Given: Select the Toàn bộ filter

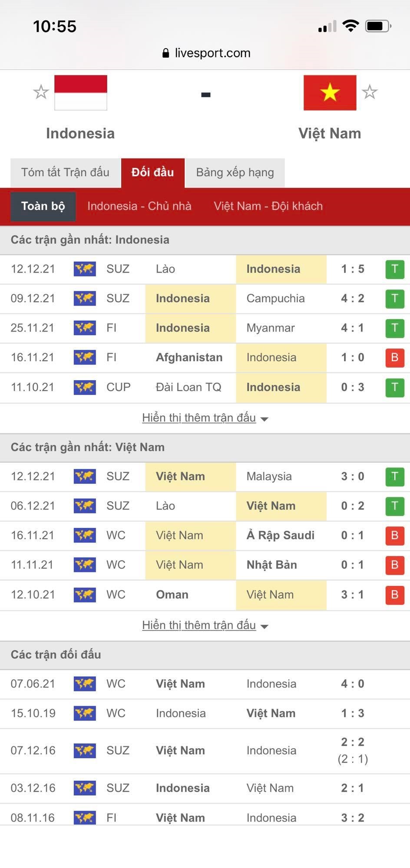Looking at the screenshot, I should pos(43,206).
